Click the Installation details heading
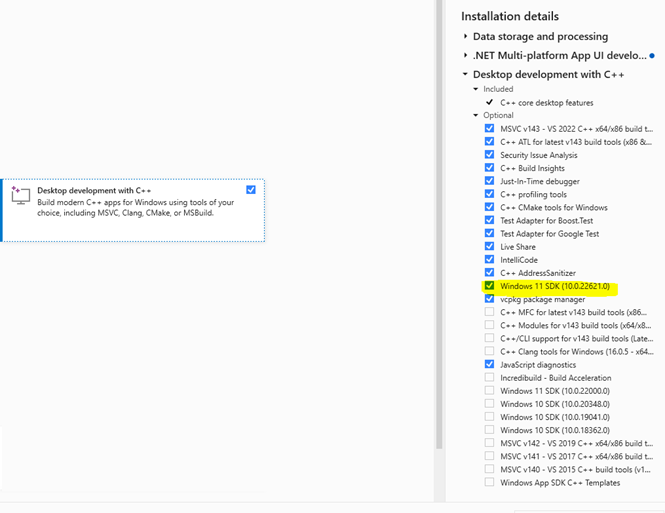 pyautogui.click(x=510, y=16)
